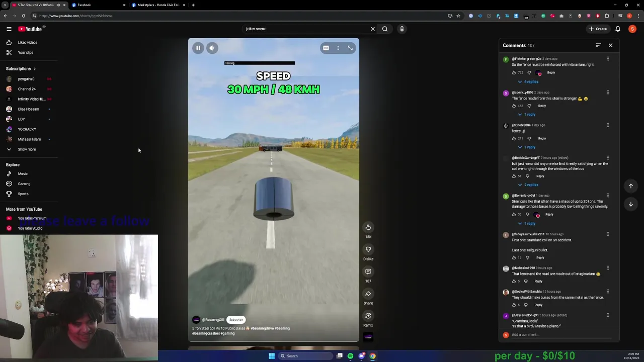644x362 pixels.
Task: Open Gaming in Explore section
Action: click(24, 184)
